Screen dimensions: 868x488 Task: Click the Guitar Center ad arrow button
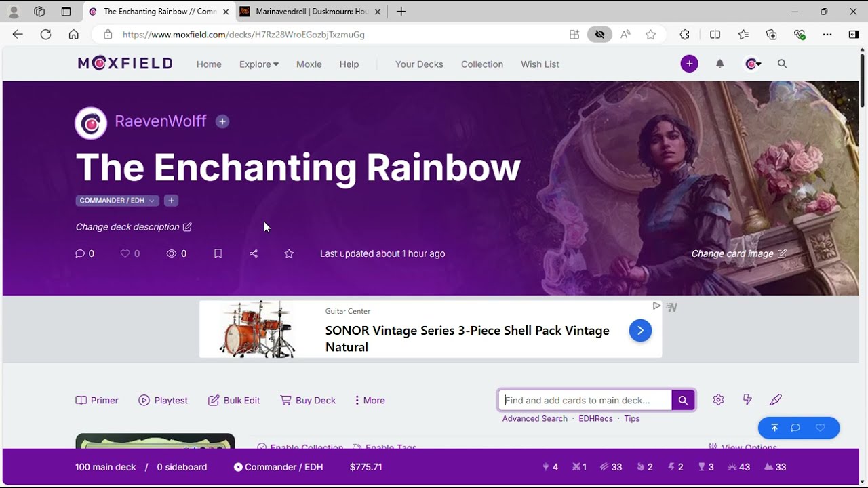pos(640,330)
